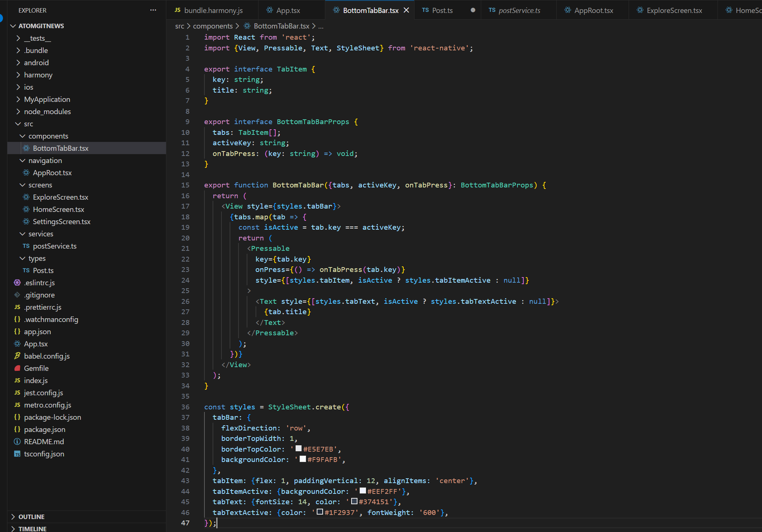Close the BottomTabBar.tsx editor tab
Screen dimensions: 762x532
406,10
